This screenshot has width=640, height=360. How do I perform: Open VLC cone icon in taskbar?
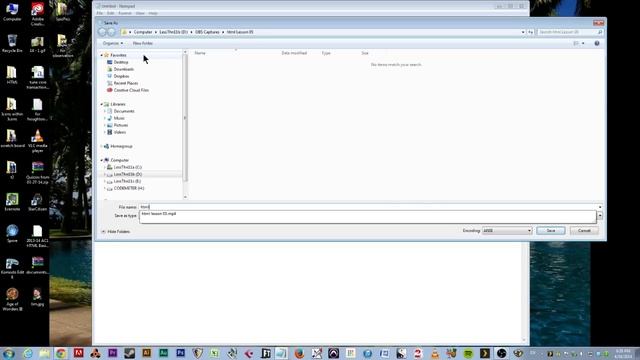tap(435, 353)
